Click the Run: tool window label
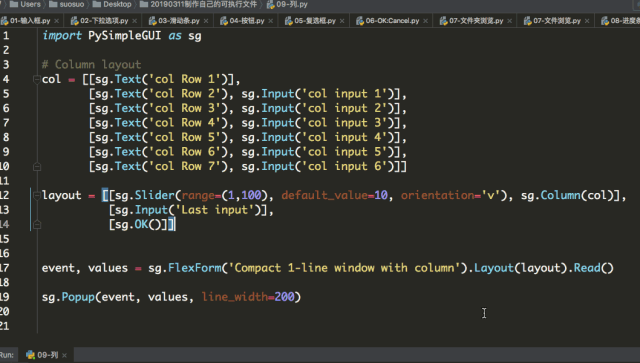640x363 pixels. point(7,355)
